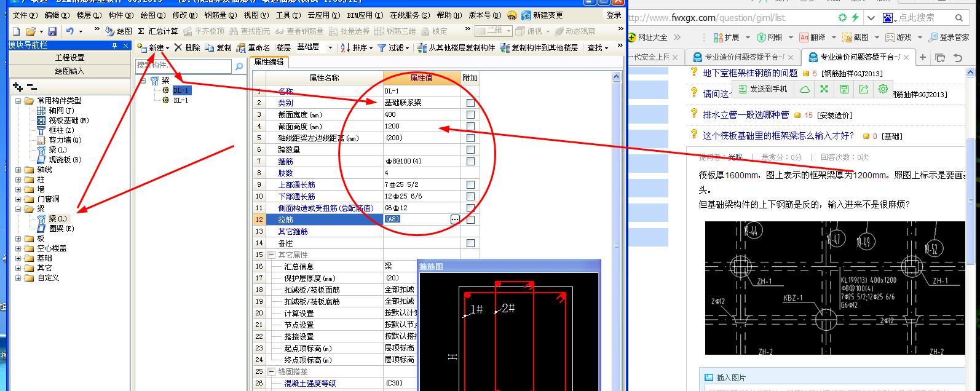
Task: Toggle 附加 checkbox for 备注 row
Action: tap(470, 243)
